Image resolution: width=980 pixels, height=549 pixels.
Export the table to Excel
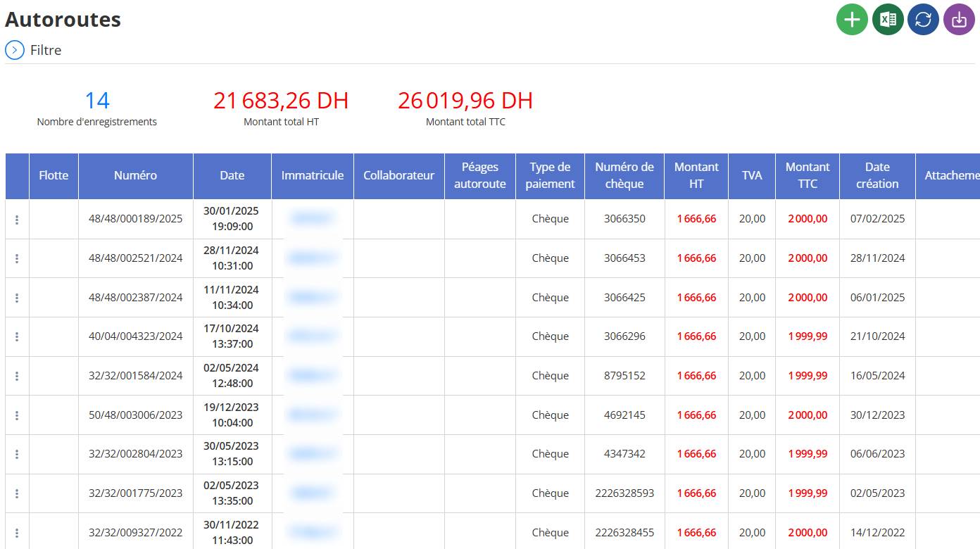pos(888,19)
